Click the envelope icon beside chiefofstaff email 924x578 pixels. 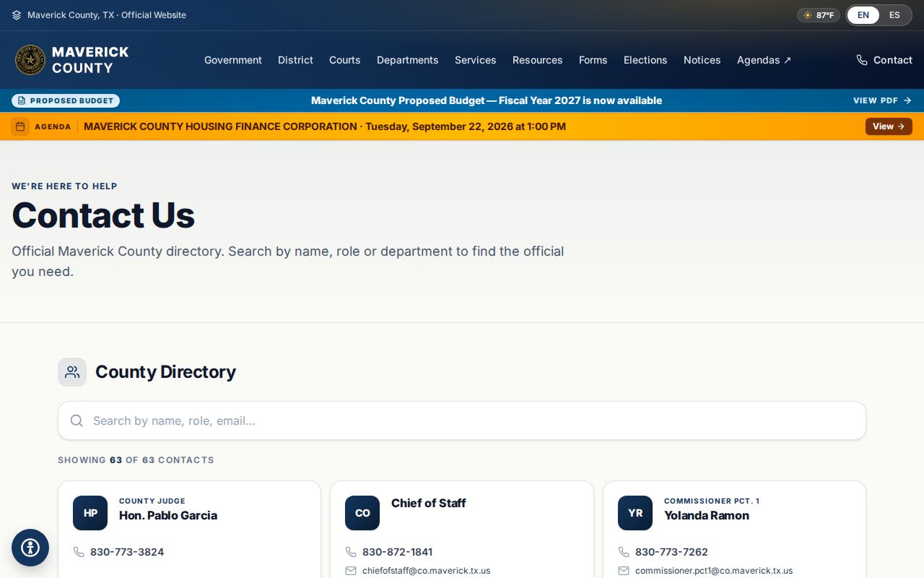point(351,571)
